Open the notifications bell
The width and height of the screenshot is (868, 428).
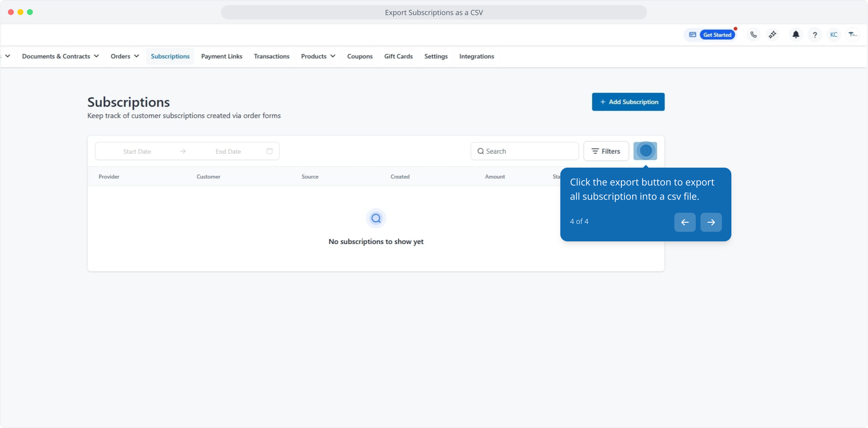(x=796, y=35)
